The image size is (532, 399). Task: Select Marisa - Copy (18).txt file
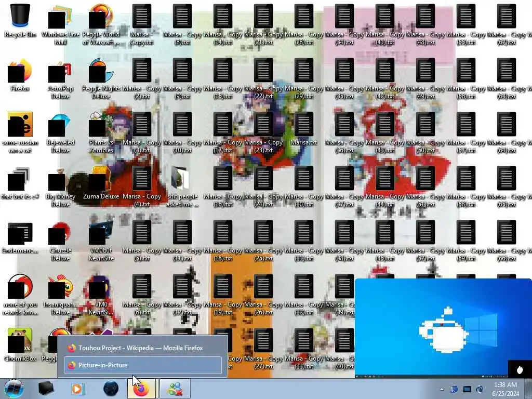coord(222,241)
